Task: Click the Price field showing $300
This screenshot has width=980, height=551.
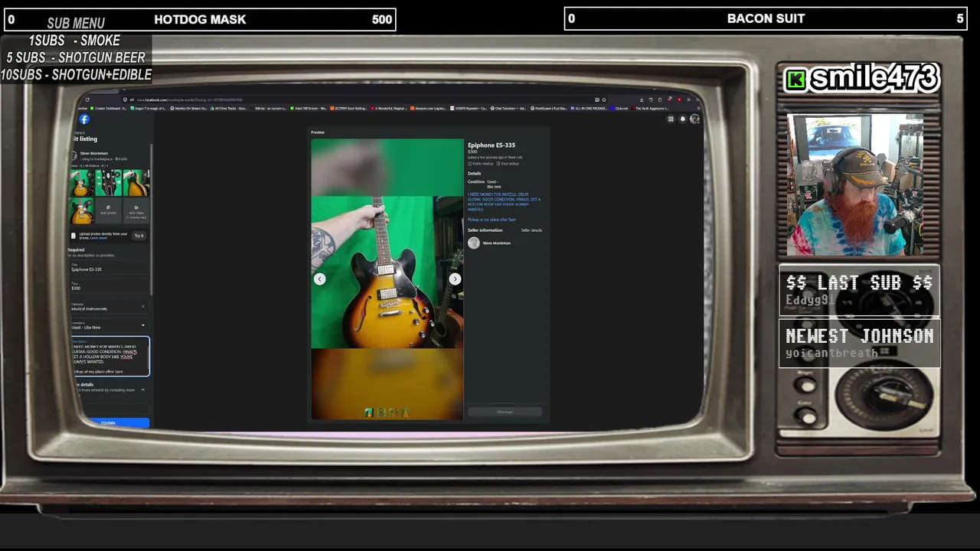Action: click(107, 286)
